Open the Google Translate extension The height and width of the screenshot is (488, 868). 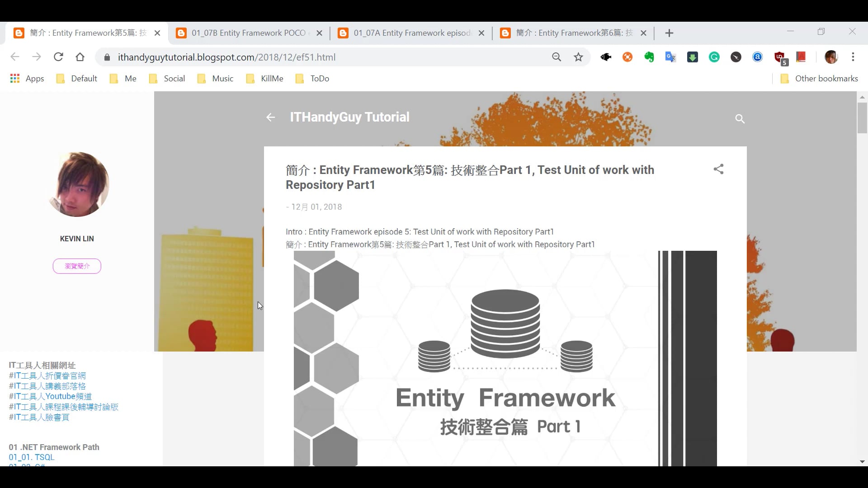tap(670, 57)
